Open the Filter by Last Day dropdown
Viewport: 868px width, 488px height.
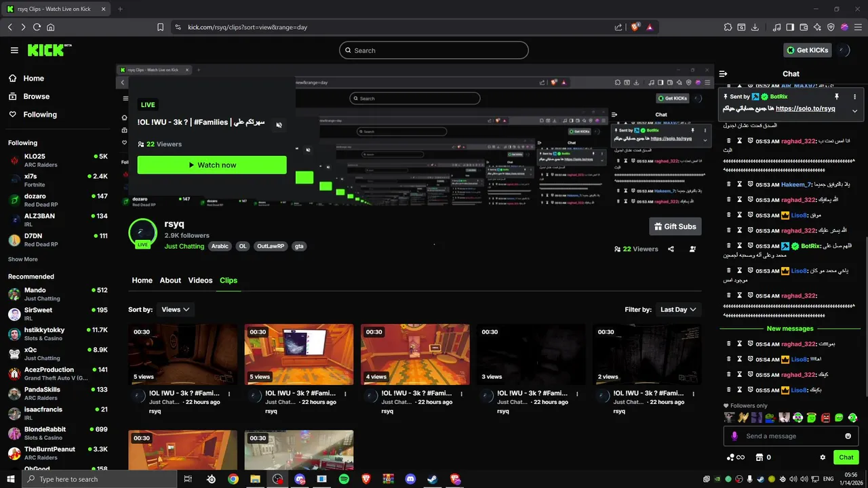point(678,309)
